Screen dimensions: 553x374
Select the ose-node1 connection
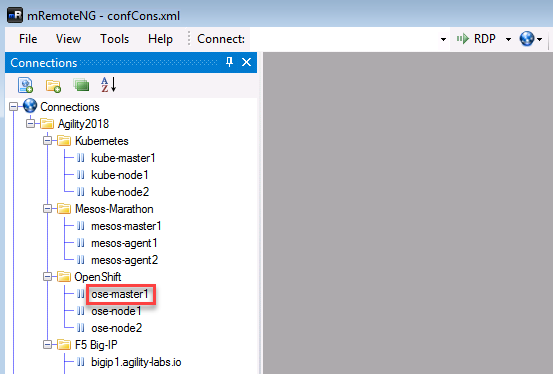point(116,311)
